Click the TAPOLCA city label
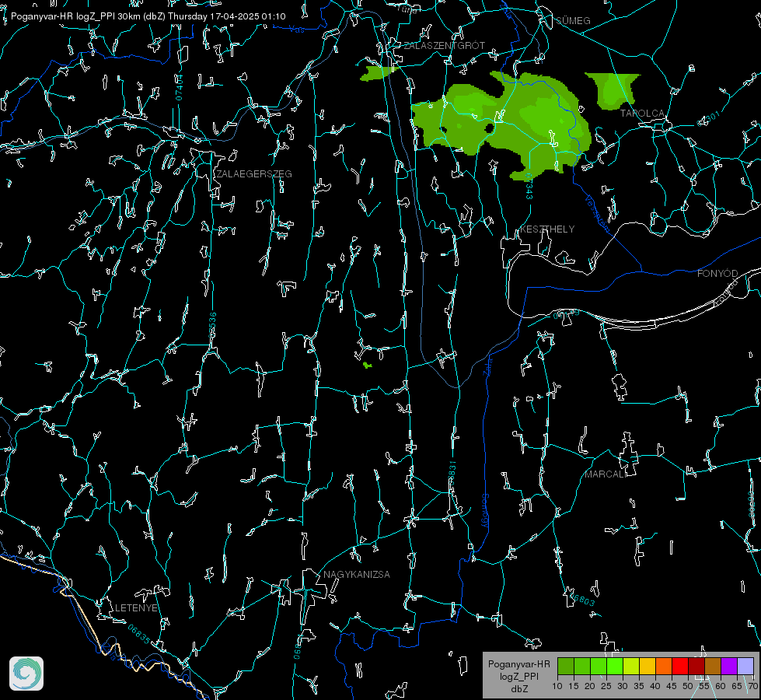The height and width of the screenshot is (700, 761). (642, 114)
